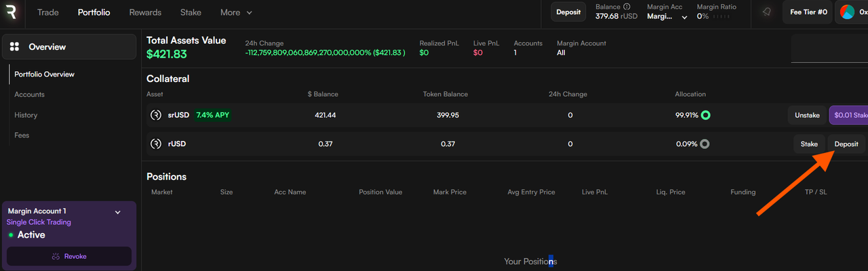
Task: Expand the More menu chevron
Action: pos(249,13)
